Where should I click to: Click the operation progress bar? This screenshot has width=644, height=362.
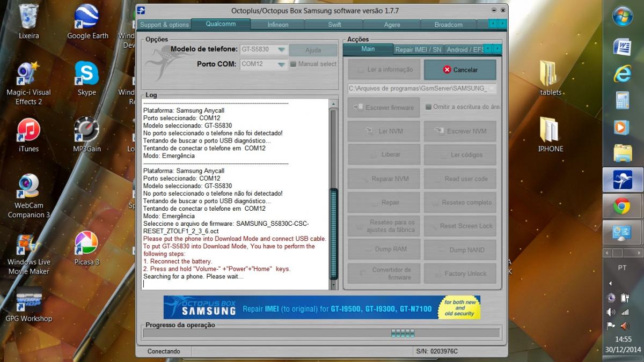(321, 333)
